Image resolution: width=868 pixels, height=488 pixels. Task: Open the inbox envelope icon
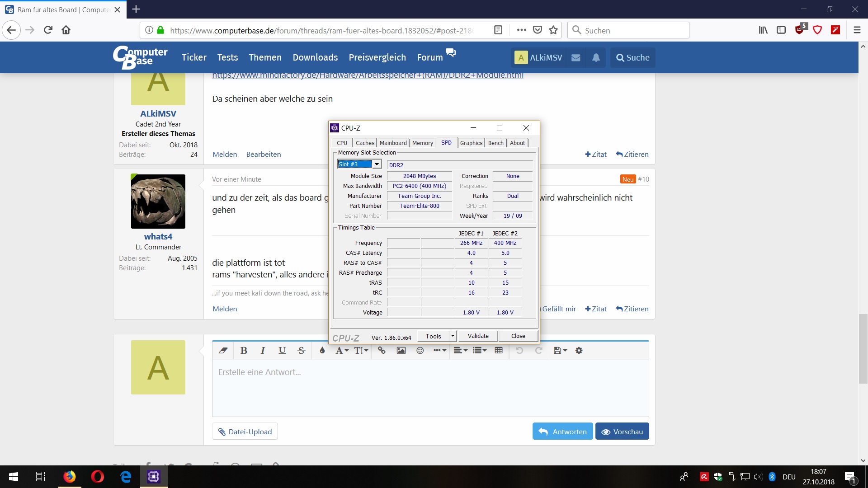click(x=576, y=58)
